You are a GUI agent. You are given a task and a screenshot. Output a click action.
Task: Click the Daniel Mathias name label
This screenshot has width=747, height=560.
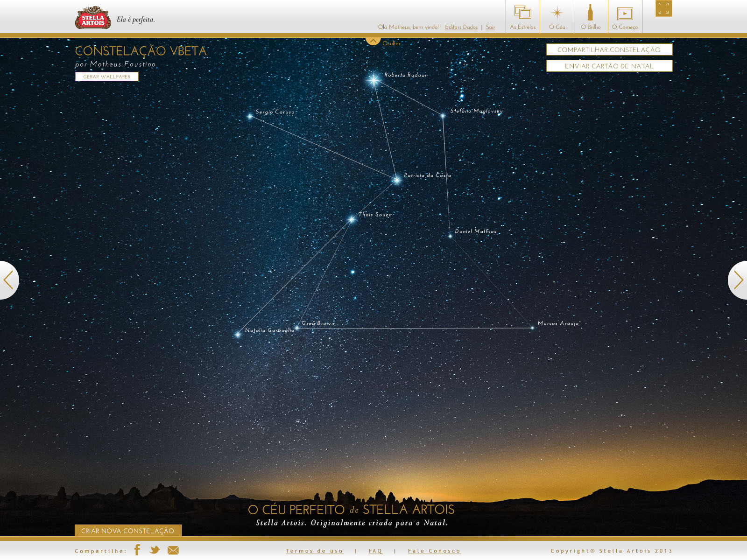[475, 231]
